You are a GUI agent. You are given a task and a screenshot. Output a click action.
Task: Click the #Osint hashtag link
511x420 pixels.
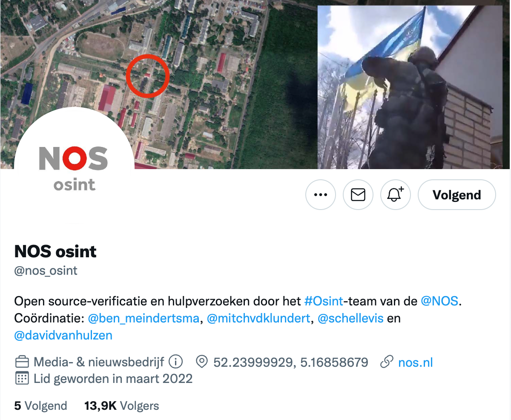324,301
